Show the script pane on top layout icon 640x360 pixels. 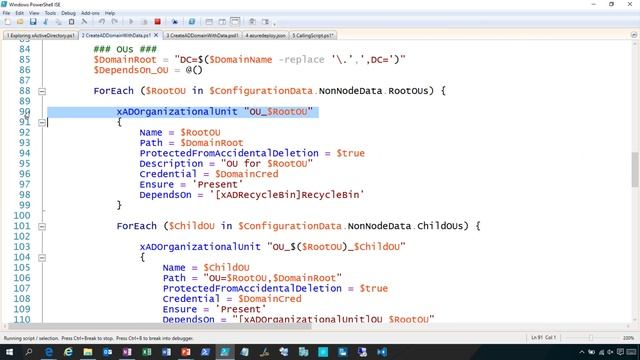coord(209,22)
